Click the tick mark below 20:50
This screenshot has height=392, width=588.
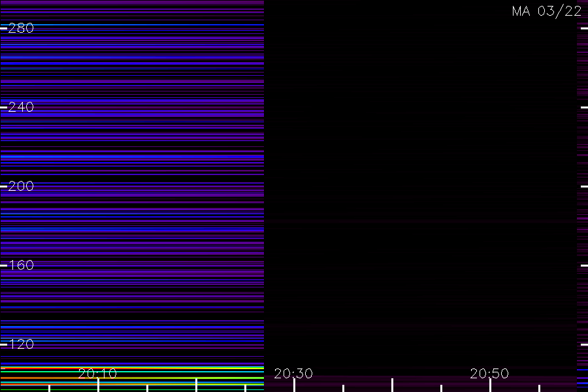[x=490, y=385]
